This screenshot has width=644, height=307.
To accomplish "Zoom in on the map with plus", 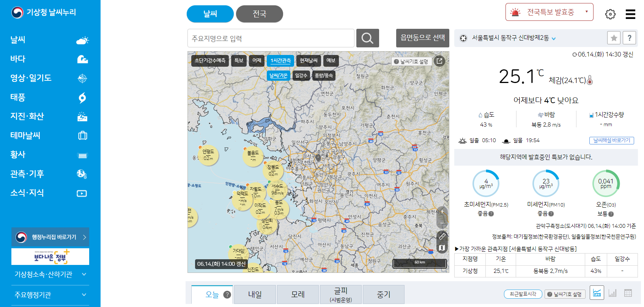I will (442, 211).
